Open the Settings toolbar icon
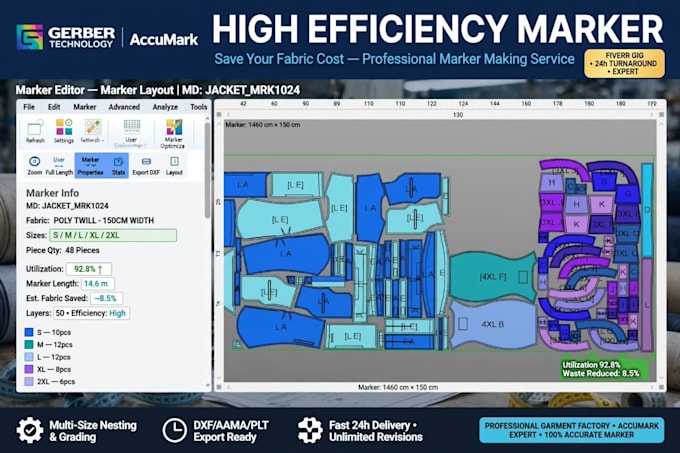The width and height of the screenshot is (680, 453). [x=64, y=131]
